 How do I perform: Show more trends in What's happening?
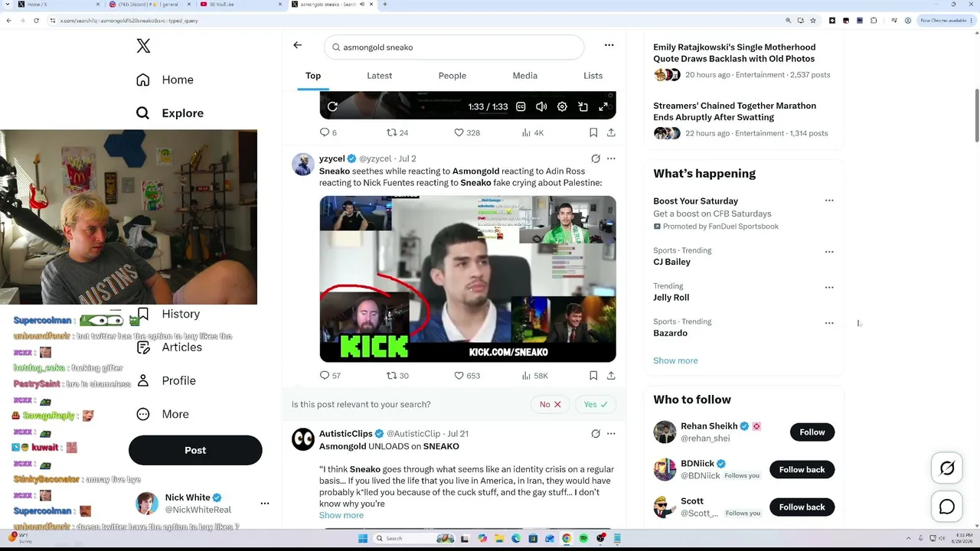coord(675,360)
